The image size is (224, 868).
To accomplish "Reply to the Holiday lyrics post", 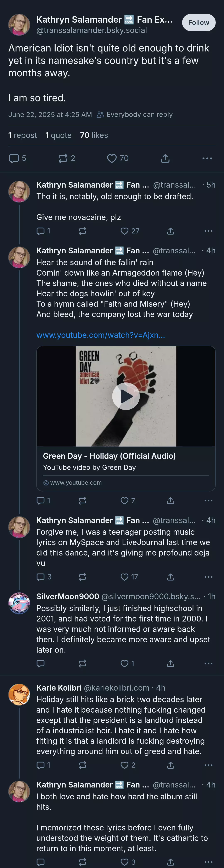I will [x=44, y=500].
